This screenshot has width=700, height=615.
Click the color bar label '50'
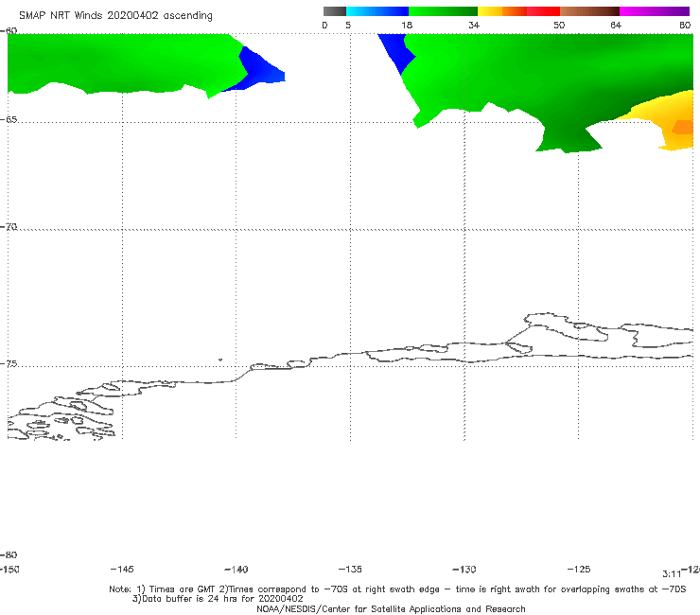pos(559,26)
